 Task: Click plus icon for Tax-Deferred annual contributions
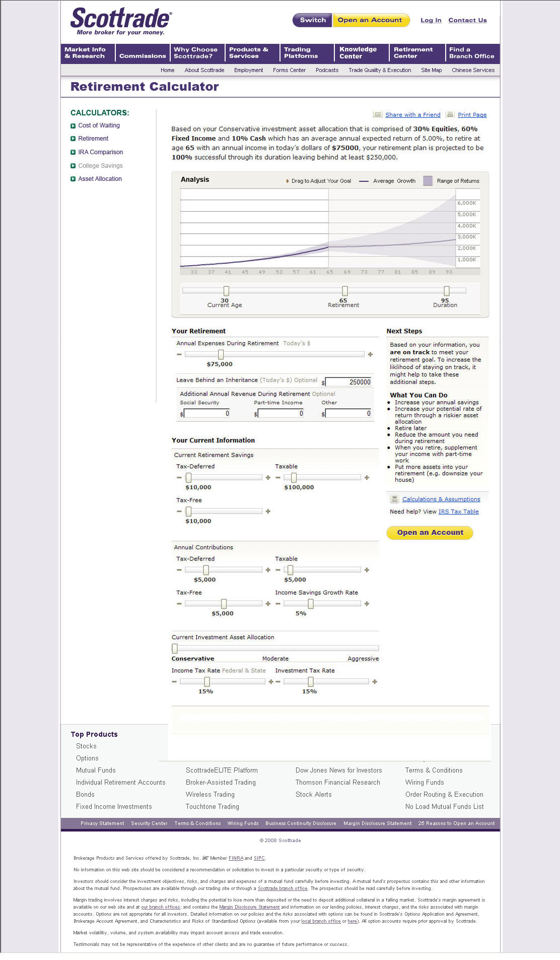[268, 570]
